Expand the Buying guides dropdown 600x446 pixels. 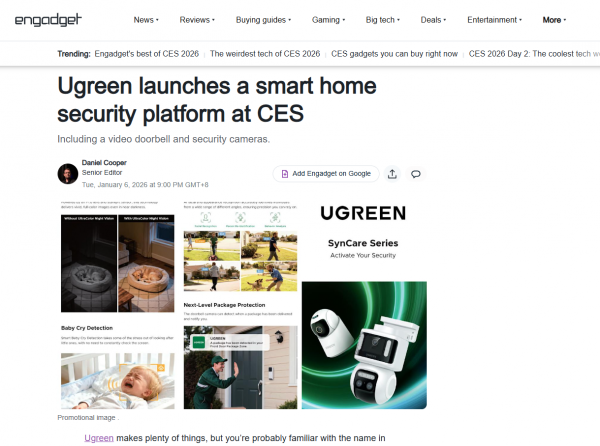(x=263, y=20)
